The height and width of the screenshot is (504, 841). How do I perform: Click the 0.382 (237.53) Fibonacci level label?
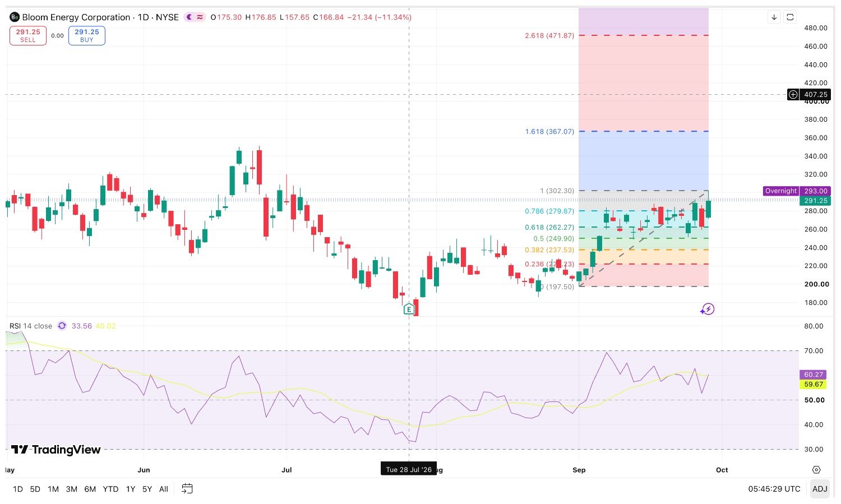[549, 249]
